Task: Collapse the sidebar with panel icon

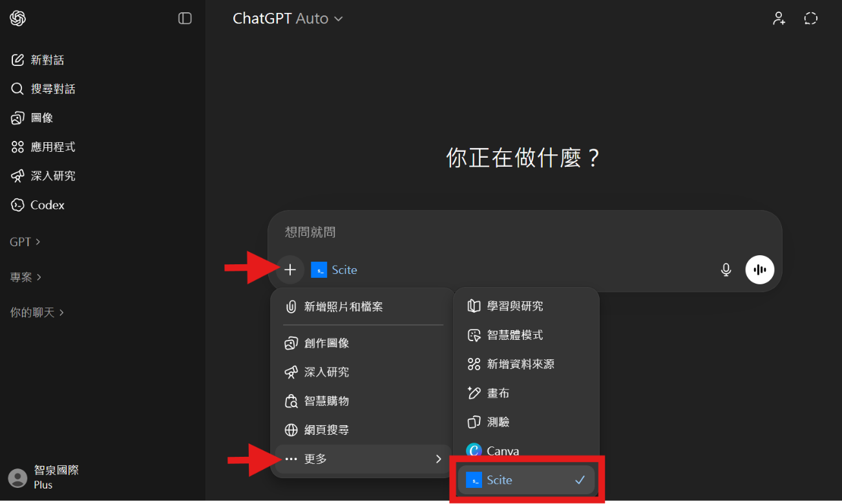Action: tap(185, 18)
